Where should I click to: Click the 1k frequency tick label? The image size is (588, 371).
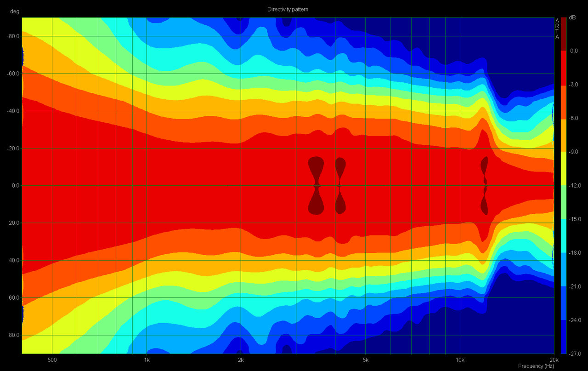click(147, 359)
